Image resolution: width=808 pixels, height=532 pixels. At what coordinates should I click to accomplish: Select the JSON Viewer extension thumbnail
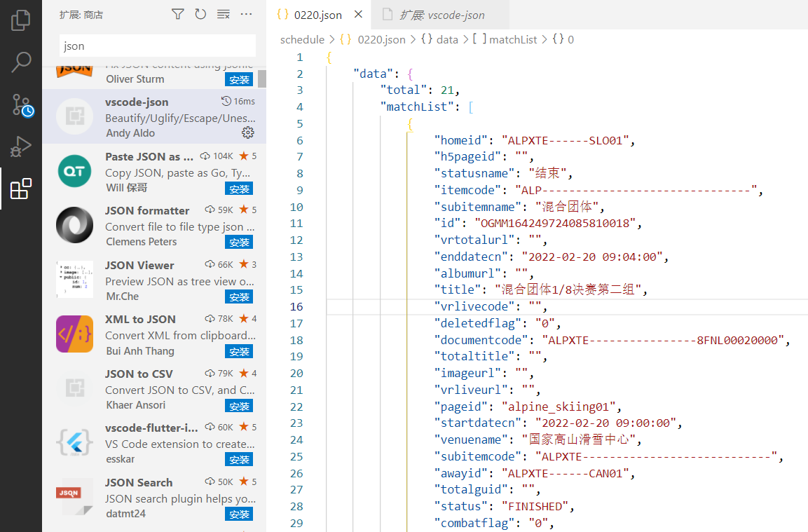[x=75, y=280]
